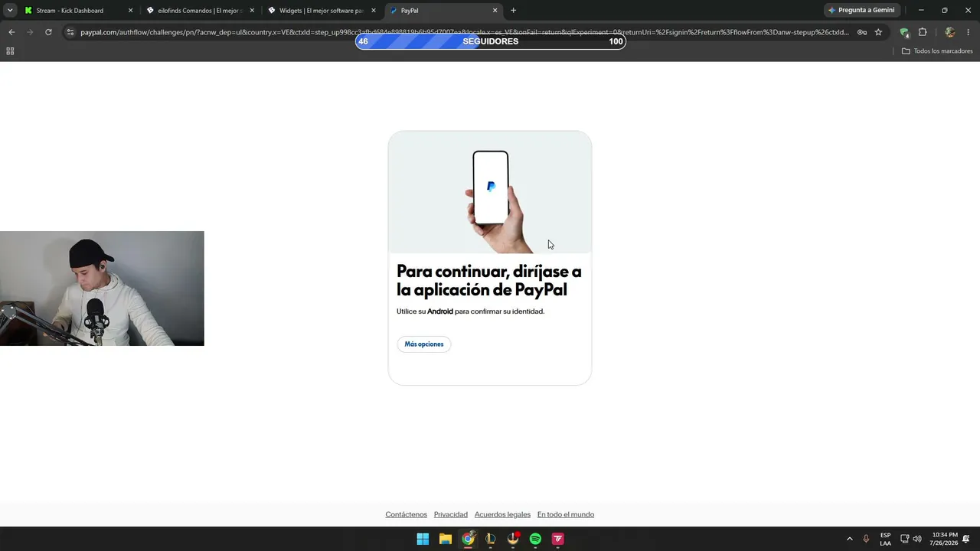Open the tab search dropdown
Viewport: 980px width, 551px height.
coord(10,10)
